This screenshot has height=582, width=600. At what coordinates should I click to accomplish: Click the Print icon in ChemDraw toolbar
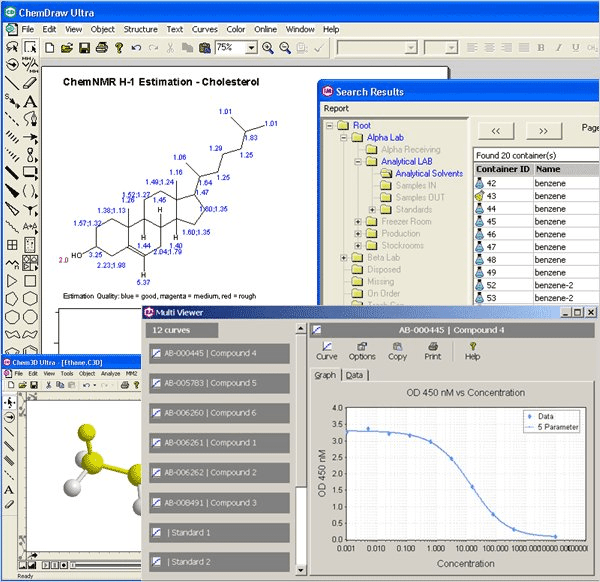tap(102, 48)
